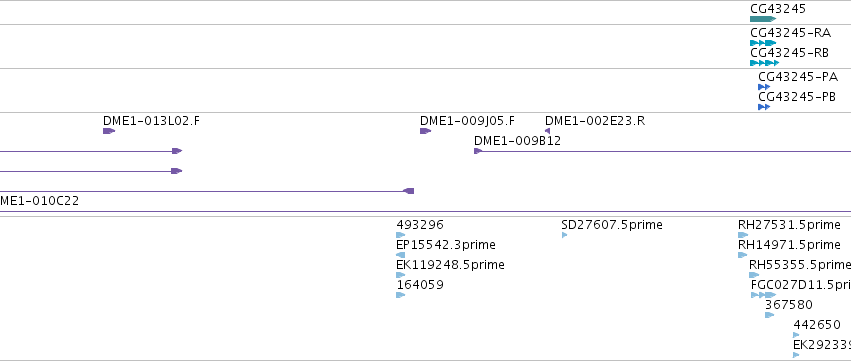Open the DME1-009B12 clone label
851x361 pixels.
(517, 141)
